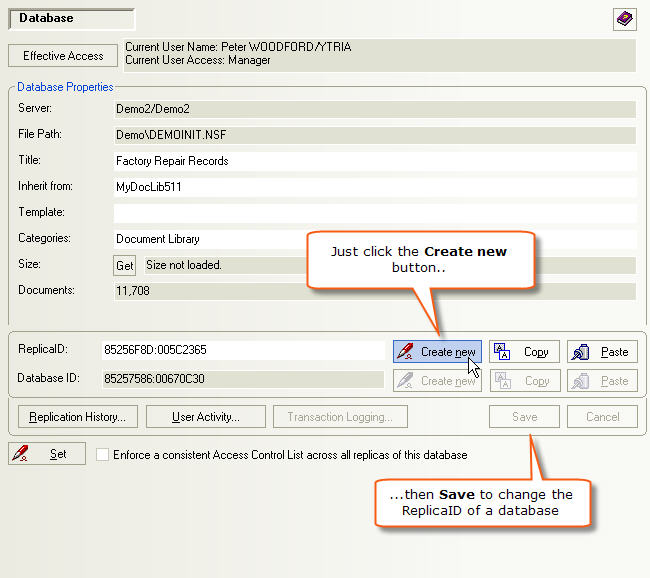The height and width of the screenshot is (578, 650).
Task: Click the Current User Access: Manager text
Action: [x=198, y=60]
